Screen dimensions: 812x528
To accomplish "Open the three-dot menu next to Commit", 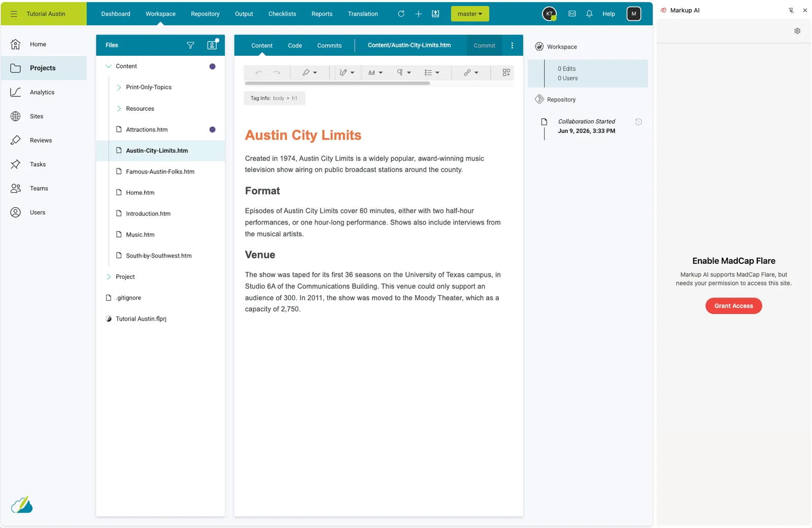I will (512, 45).
